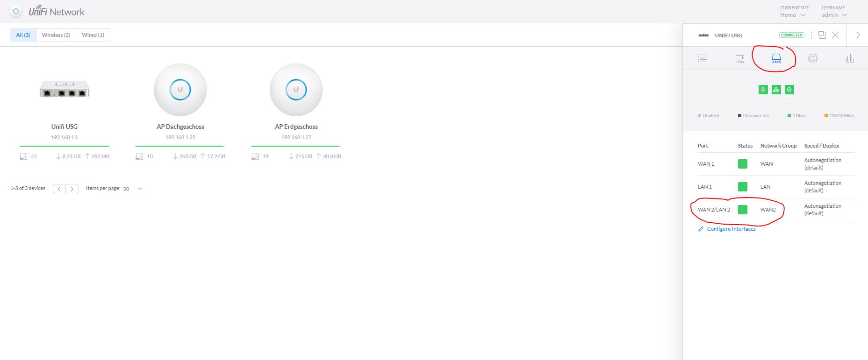Viewport: 868px width, 360px height.
Task: Click the middle green LAN port icon
Action: coord(776,90)
